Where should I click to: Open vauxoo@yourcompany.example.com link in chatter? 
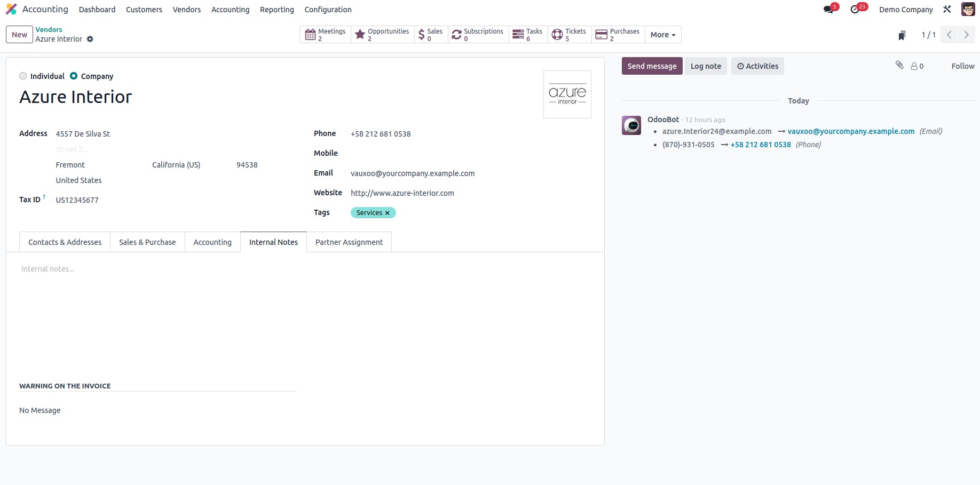click(x=851, y=131)
